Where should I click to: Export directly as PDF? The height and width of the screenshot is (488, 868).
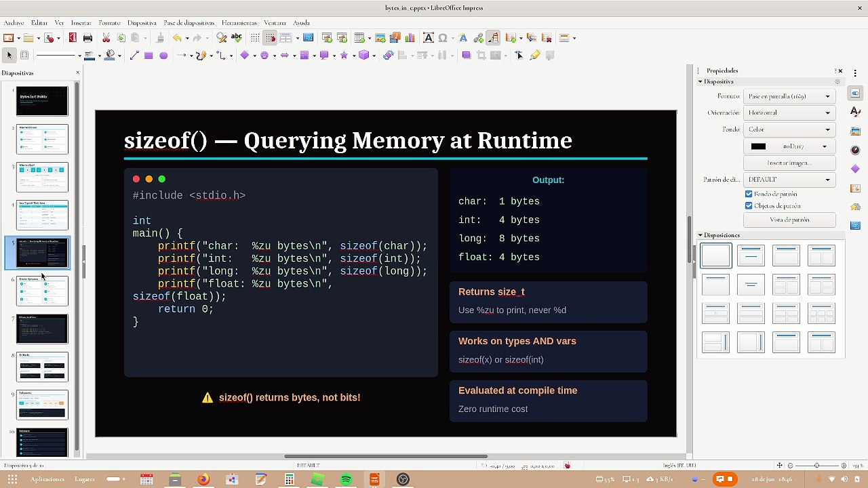point(73,38)
